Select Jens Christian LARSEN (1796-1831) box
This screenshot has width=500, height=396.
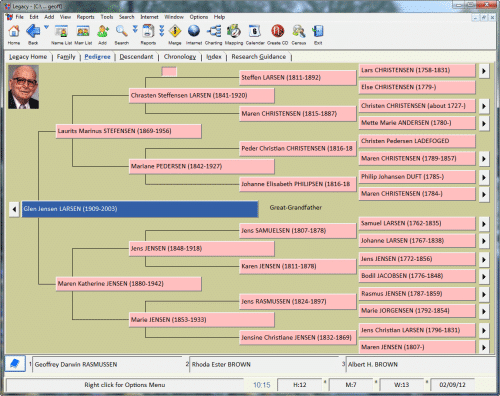417,330
